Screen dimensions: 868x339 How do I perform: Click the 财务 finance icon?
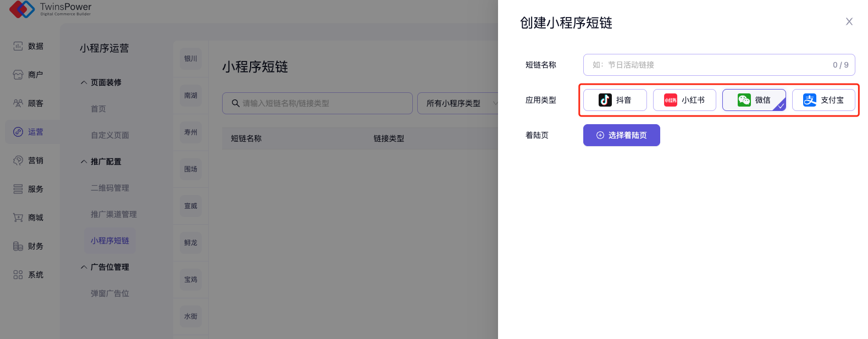(18, 246)
